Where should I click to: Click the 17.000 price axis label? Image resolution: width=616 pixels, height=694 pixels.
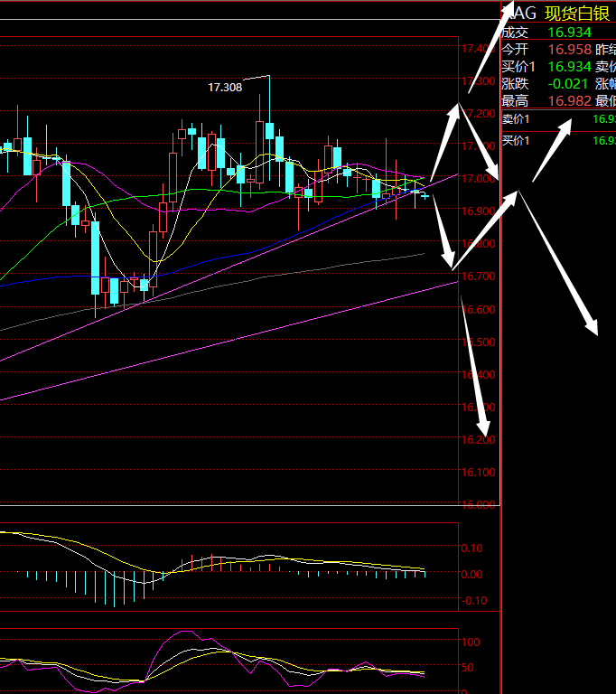coord(478,178)
